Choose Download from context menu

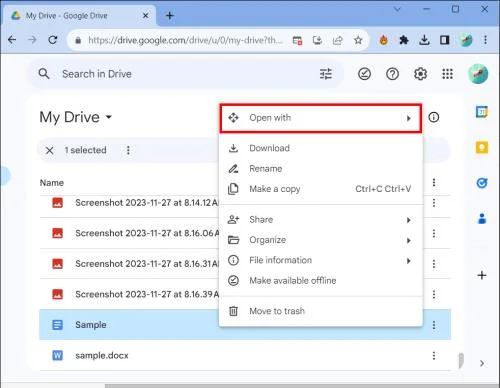tap(321, 148)
